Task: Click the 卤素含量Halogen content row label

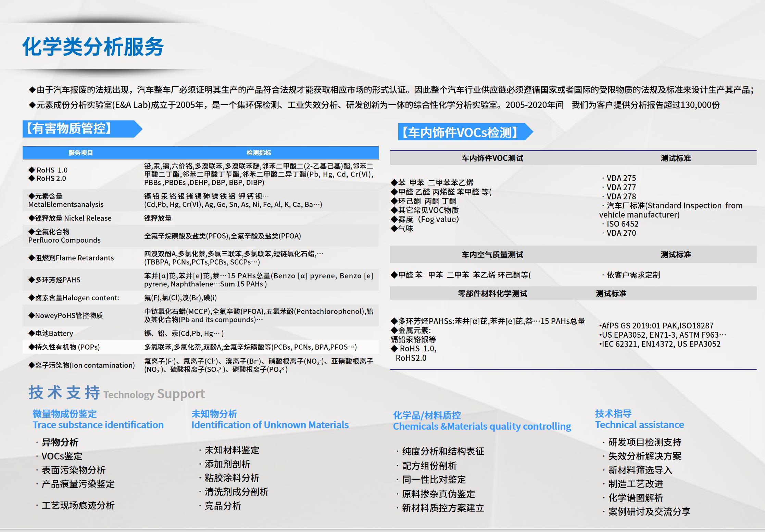Action: [74, 298]
